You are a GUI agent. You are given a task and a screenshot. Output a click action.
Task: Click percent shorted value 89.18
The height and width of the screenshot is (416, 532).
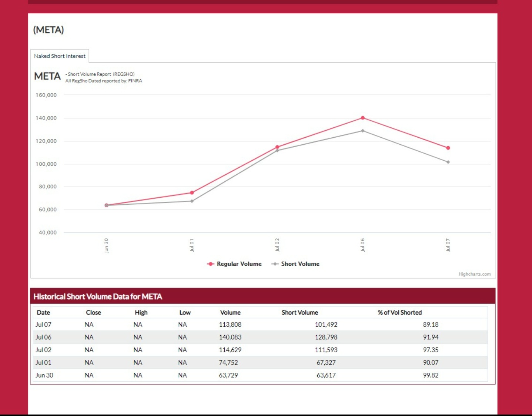[x=431, y=325]
